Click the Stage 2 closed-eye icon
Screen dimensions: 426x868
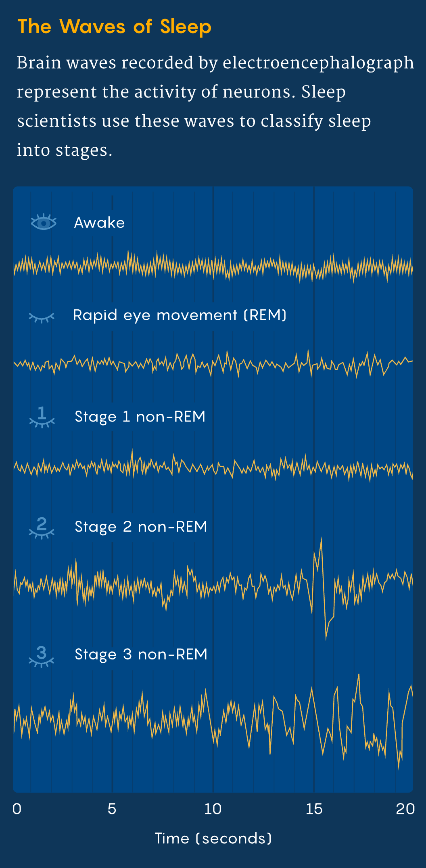click(x=42, y=528)
